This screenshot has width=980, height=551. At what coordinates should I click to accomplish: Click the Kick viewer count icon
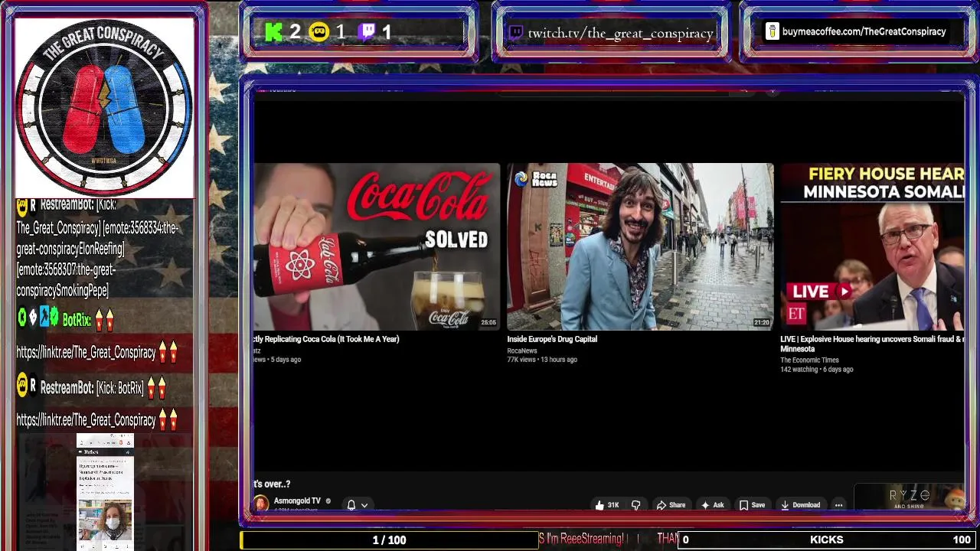(273, 32)
